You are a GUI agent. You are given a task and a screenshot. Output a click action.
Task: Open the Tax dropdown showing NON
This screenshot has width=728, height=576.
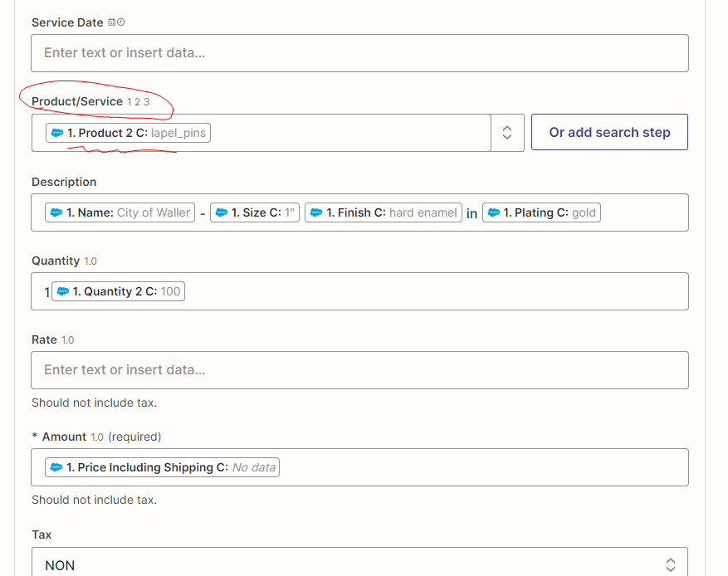[359, 565]
